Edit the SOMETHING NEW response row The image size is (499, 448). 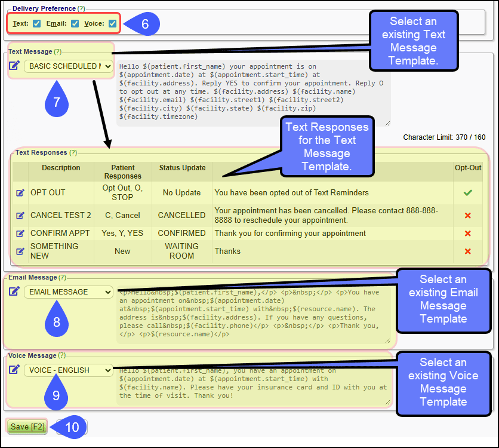pos(20,251)
